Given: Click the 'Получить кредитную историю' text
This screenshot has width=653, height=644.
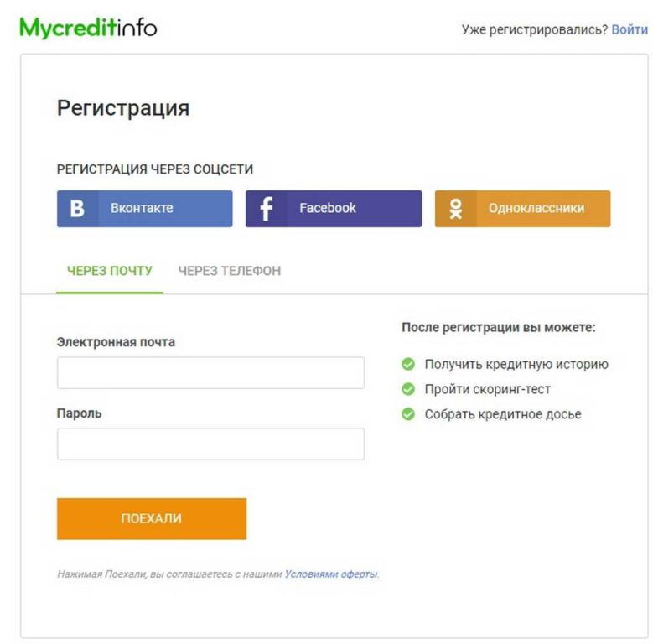Looking at the screenshot, I should pyautogui.click(x=516, y=365).
